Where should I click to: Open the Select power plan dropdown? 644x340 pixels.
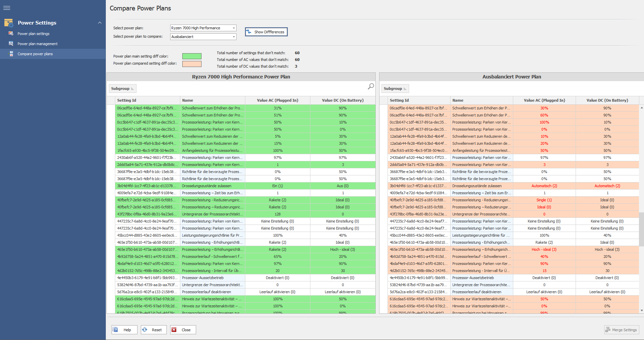click(203, 28)
